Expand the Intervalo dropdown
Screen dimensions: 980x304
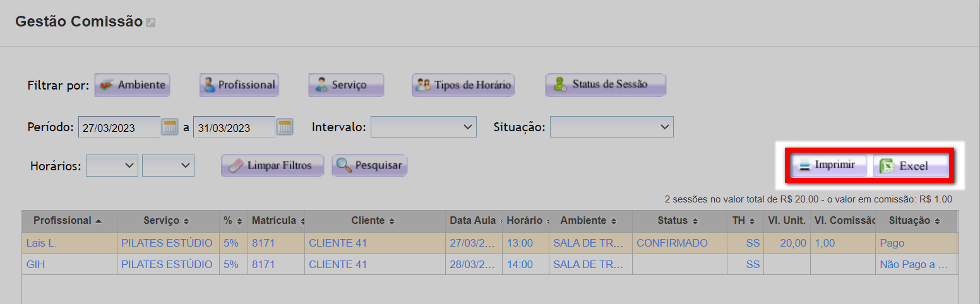(423, 127)
